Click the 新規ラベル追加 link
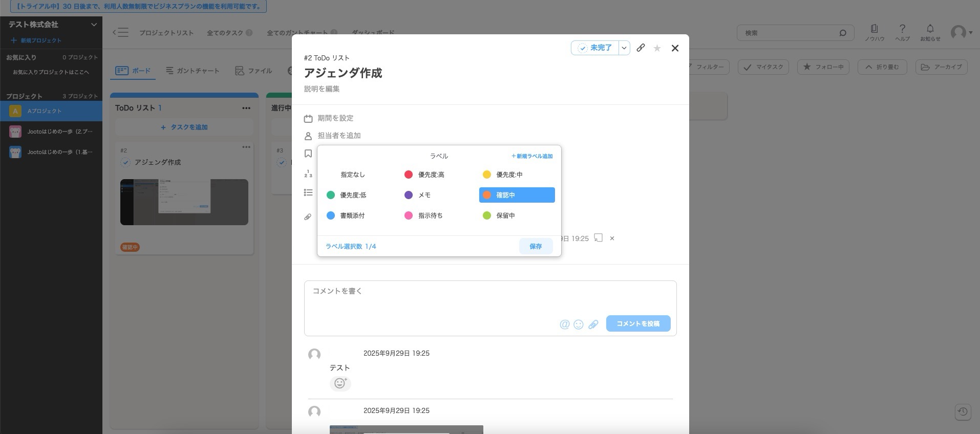Screen dimensions: 980x434 [532, 156]
